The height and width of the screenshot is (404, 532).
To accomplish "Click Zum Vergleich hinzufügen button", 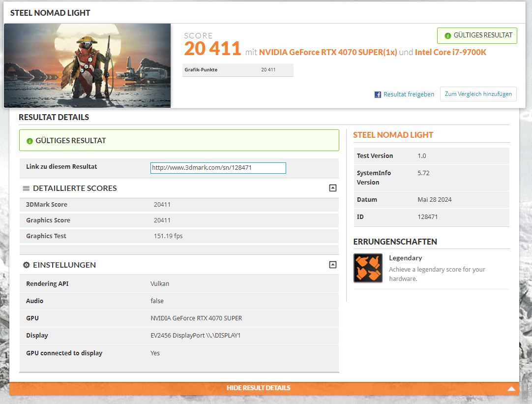I will coord(478,94).
